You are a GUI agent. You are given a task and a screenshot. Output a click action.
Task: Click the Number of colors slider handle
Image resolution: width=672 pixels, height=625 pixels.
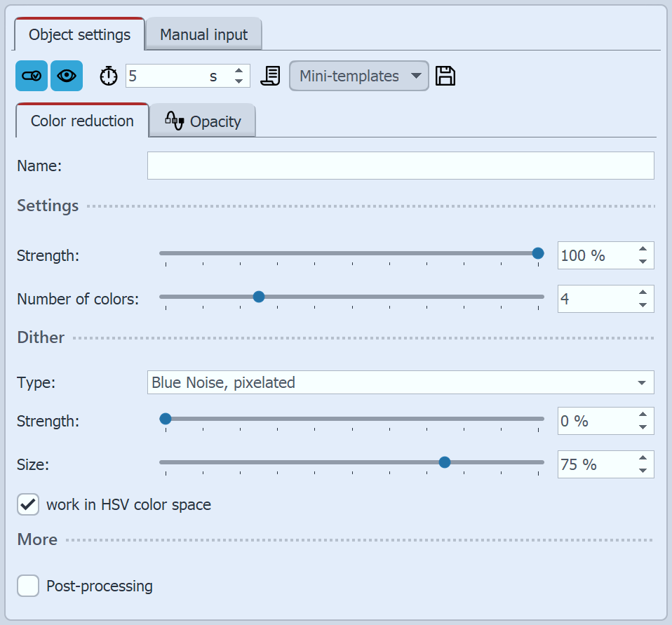point(259,297)
